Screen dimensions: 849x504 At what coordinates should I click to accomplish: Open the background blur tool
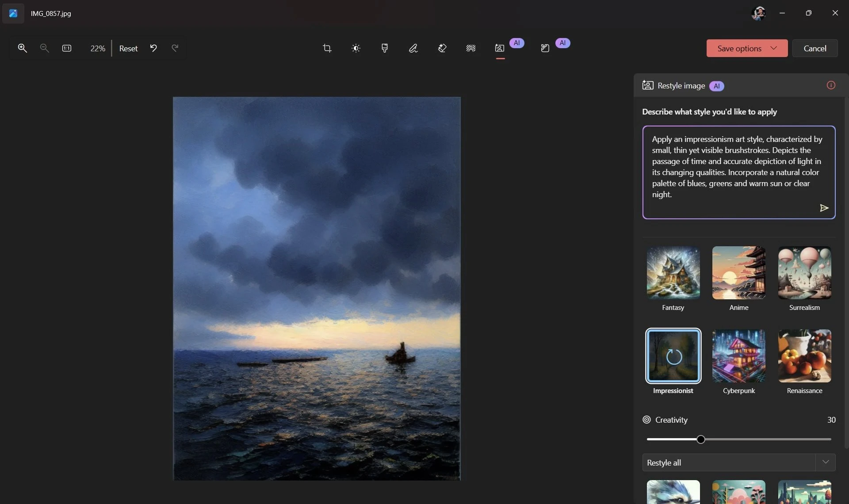(471, 48)
